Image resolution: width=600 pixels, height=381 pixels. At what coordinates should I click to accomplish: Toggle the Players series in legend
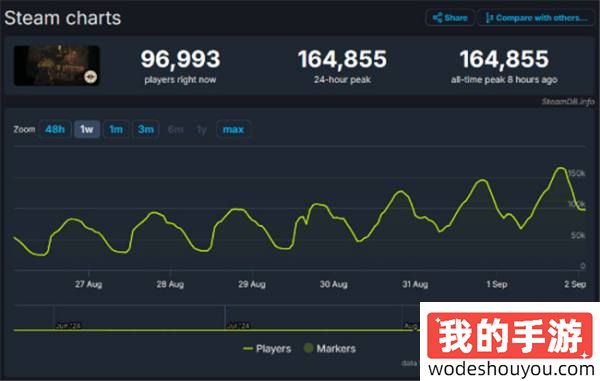pos(267,348)
